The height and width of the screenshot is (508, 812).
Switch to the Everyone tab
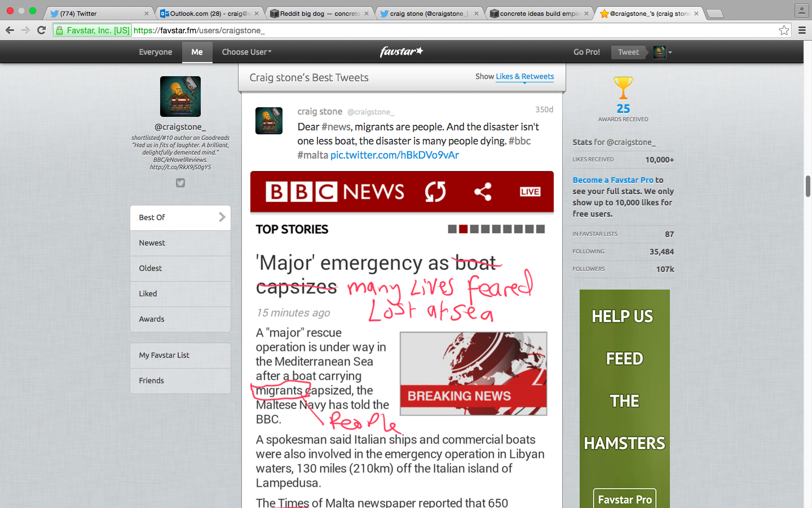tap(156, 52)
